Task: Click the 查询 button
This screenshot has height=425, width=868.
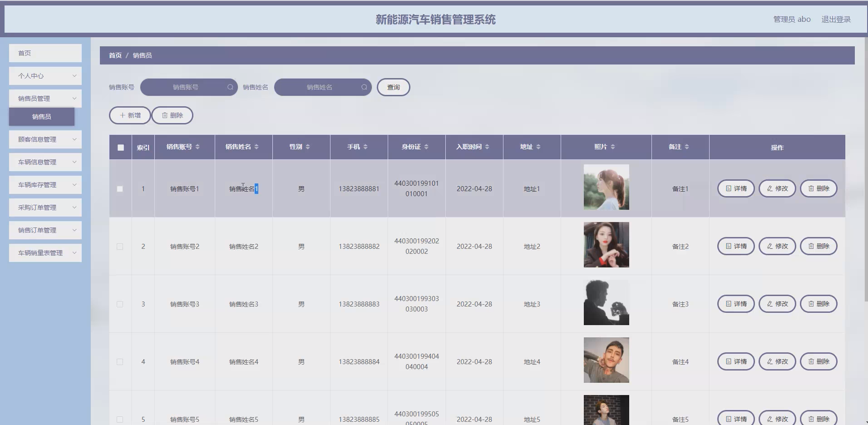Action: click(394, 87)
